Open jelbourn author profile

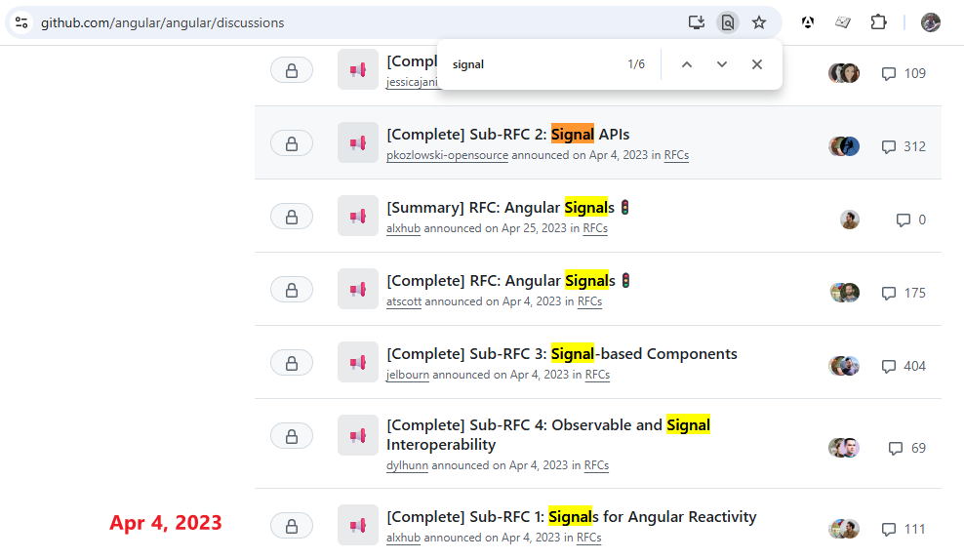(408, 375)
